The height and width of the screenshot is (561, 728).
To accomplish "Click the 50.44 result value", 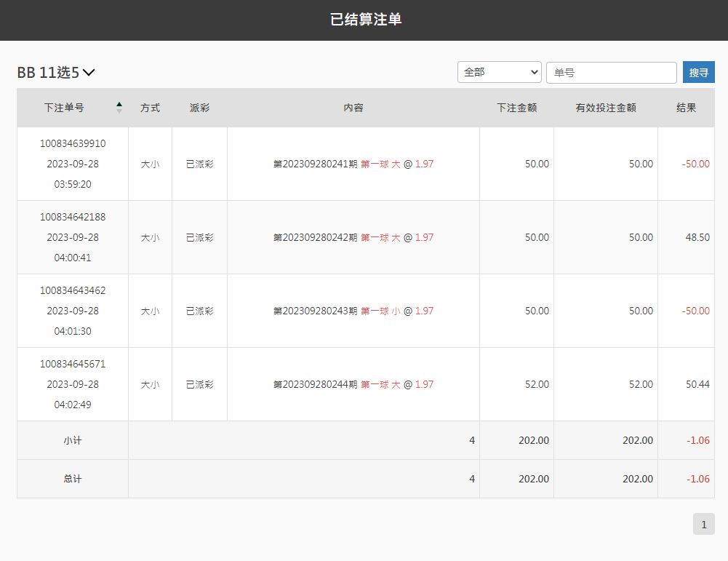I will point(697,384).
